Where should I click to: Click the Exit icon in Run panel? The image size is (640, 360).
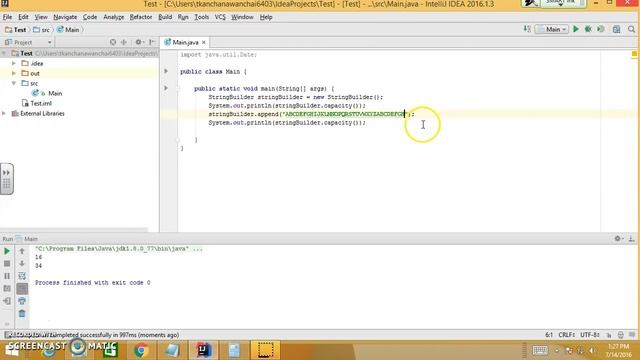(7, 301)
